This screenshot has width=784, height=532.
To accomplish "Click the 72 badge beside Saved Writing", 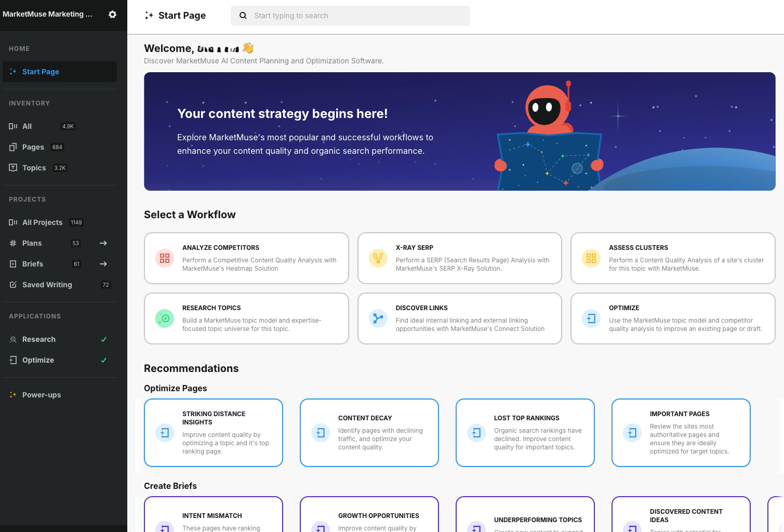I will [106, 285].
